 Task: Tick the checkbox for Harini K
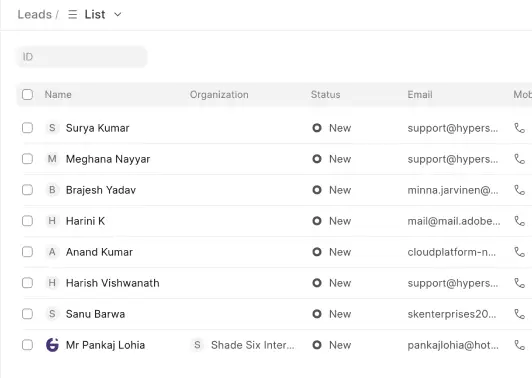coord(27,221)
